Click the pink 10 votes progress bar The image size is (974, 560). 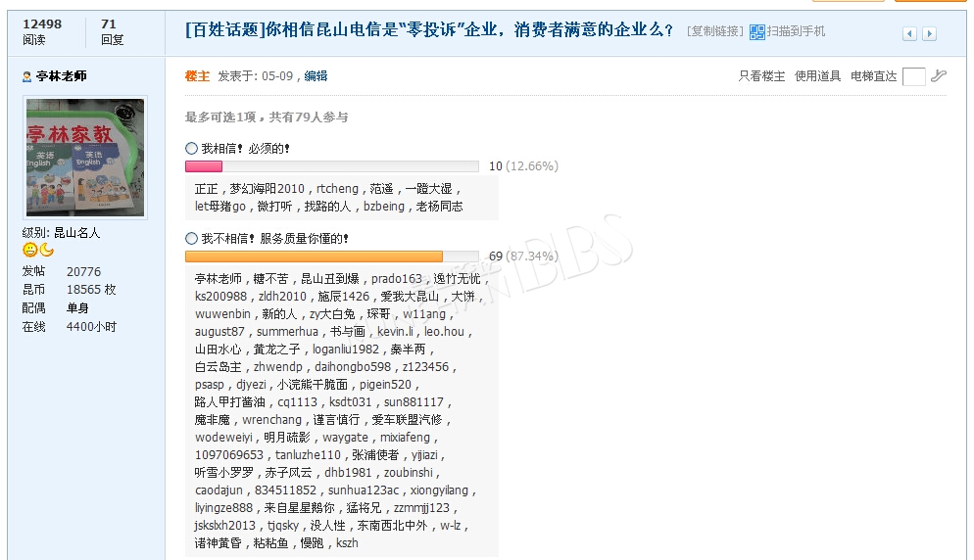204,166
